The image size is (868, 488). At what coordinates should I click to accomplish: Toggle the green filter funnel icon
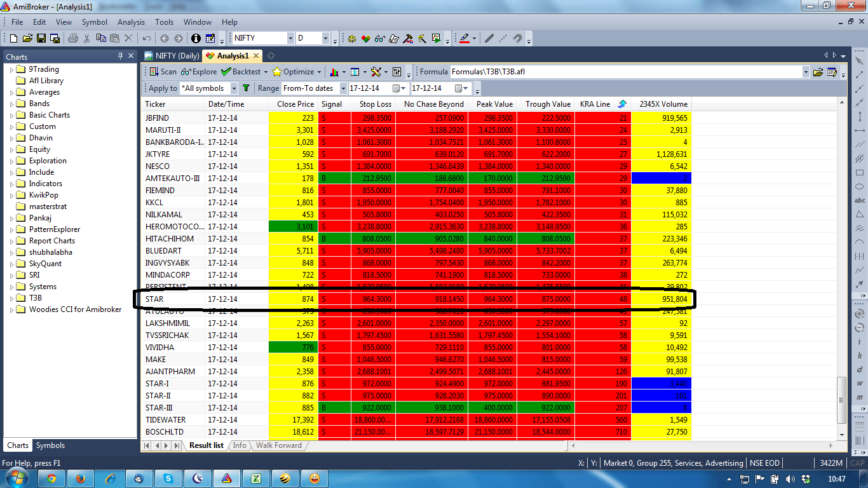tap(246, 88)
